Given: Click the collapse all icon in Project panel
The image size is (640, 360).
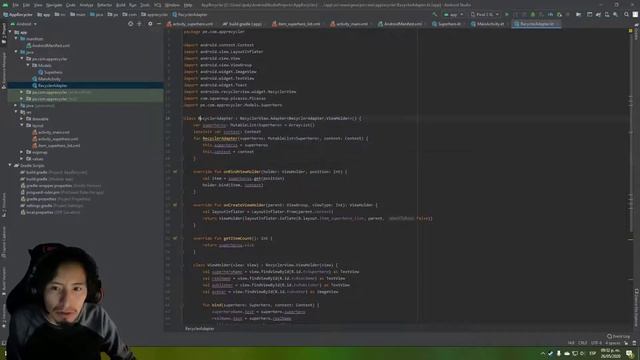Looking at the screenshot, I should tap(140, 24).
